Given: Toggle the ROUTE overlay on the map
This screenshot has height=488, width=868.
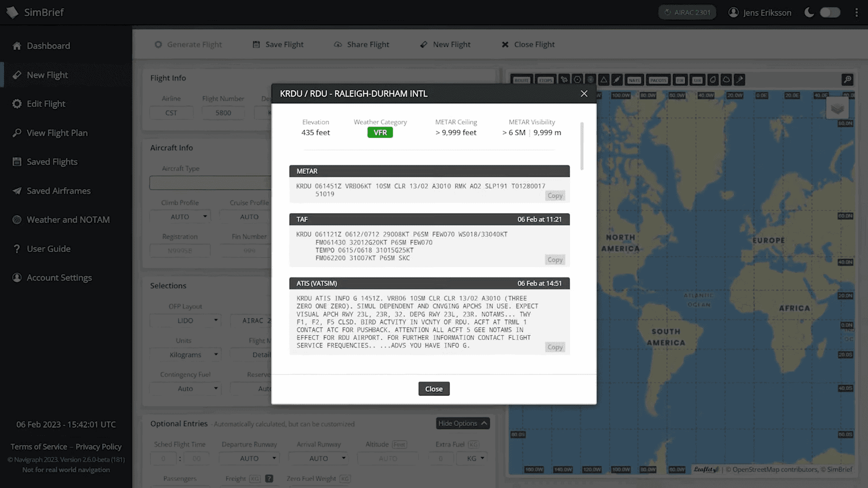Looking at the screenshot, I should click(x=521, y=80).
